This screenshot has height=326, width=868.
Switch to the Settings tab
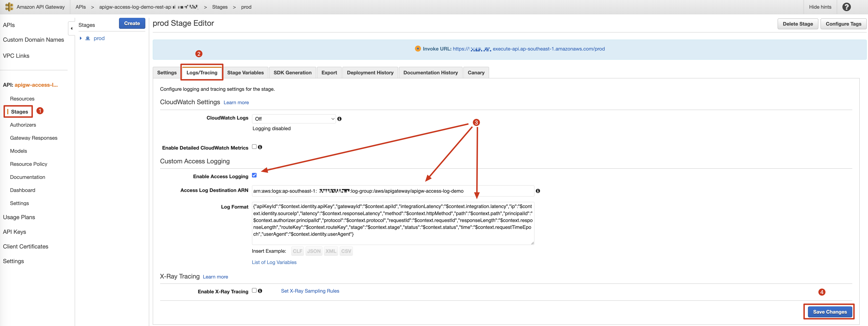[x=167, y=72]
